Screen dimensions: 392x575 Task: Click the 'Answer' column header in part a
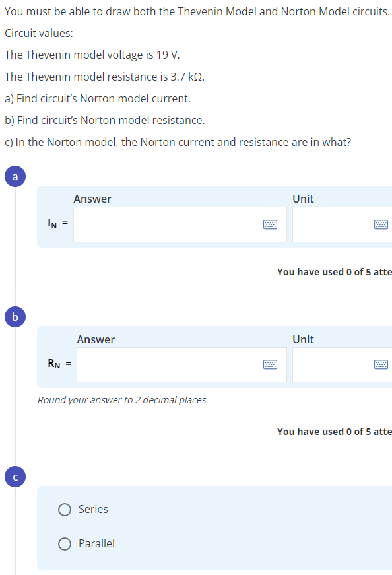(x=92, y=199)
